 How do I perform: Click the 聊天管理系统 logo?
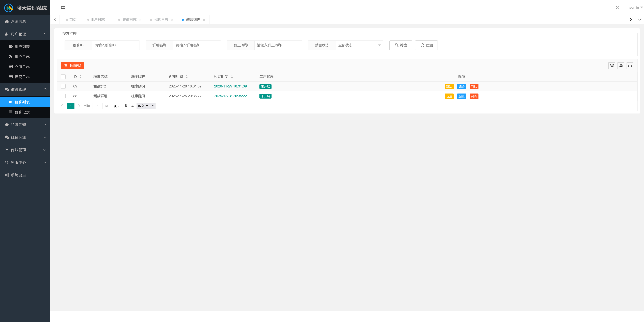25,8
